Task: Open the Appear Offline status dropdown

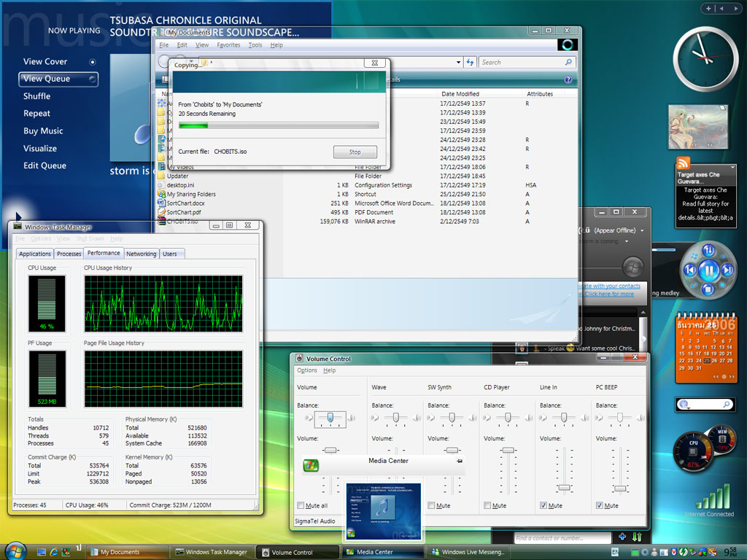Action: (642, 230)
